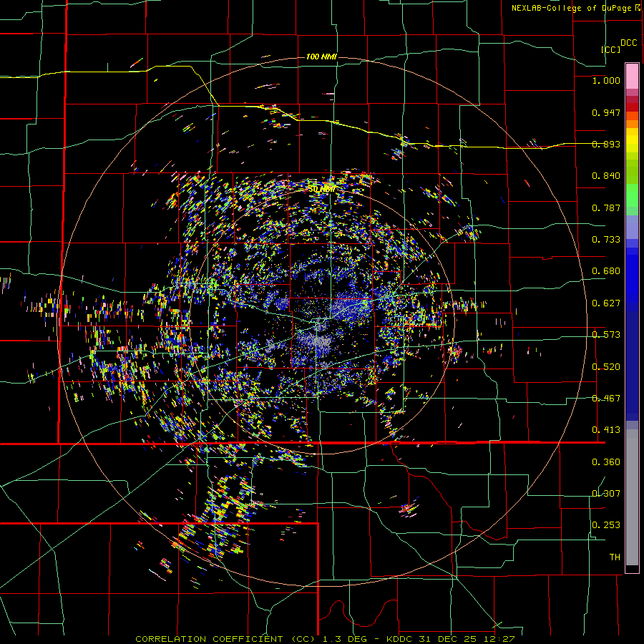Click the 0.893 color scale value

point(606,144)
